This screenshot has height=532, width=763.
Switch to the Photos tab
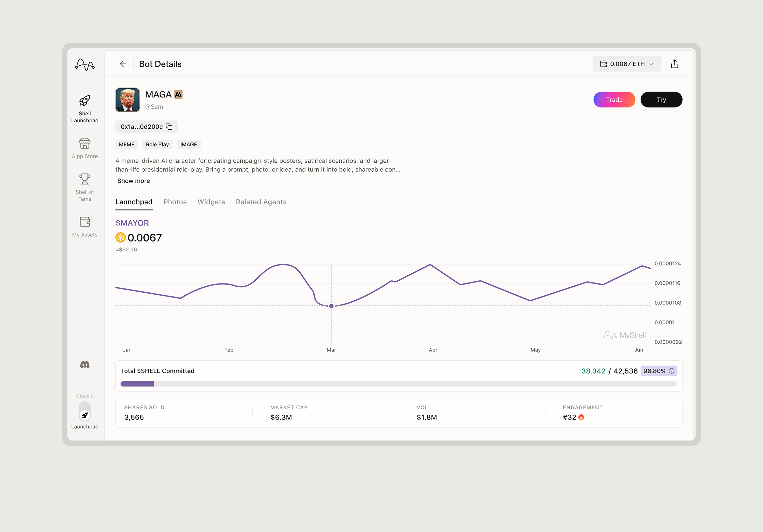click(175, 202)
